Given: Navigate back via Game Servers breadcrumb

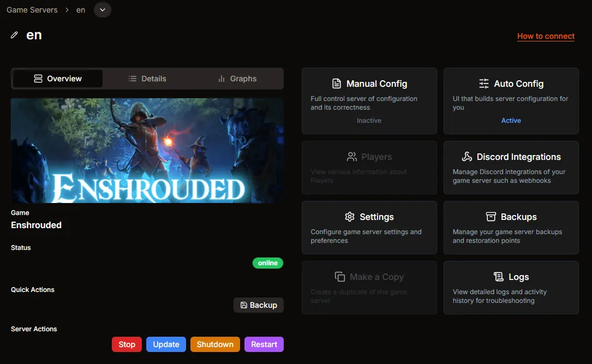Looking at the screenshot, I should coord(32,9).
